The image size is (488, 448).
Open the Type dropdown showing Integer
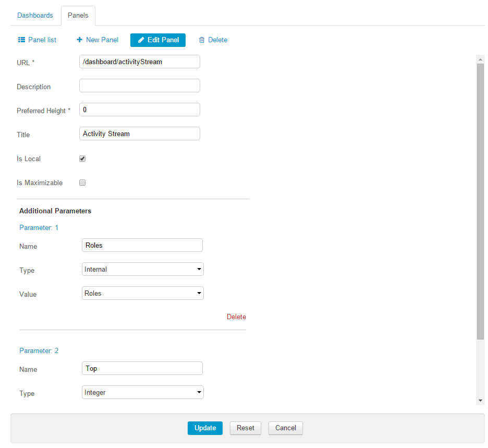click(143, 392)
